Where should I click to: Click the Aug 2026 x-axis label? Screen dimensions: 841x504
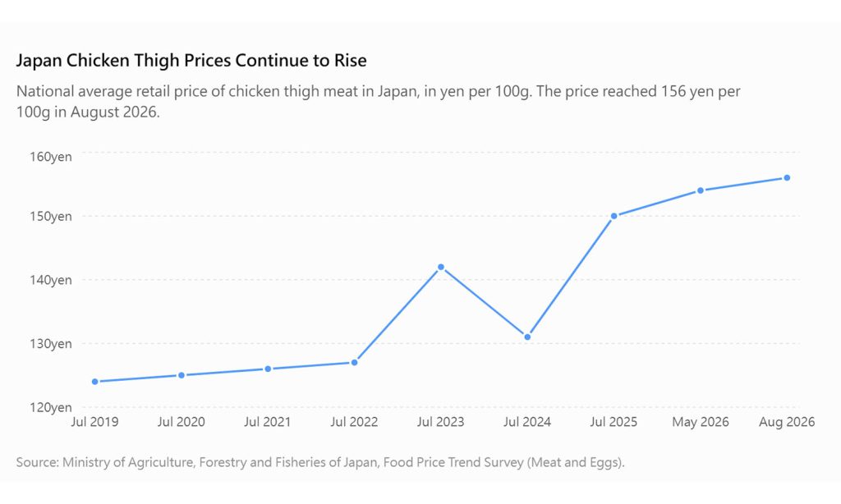click(787, 422)
